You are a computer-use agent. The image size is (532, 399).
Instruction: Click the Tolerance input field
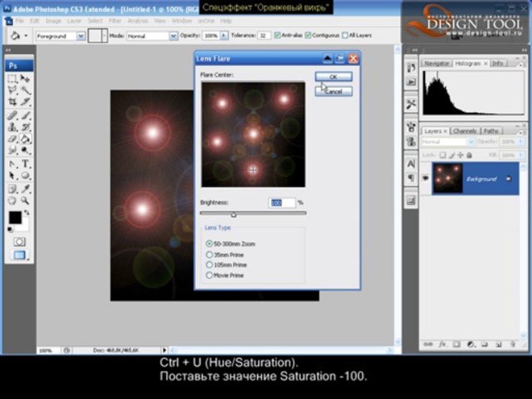coord(264,35)
